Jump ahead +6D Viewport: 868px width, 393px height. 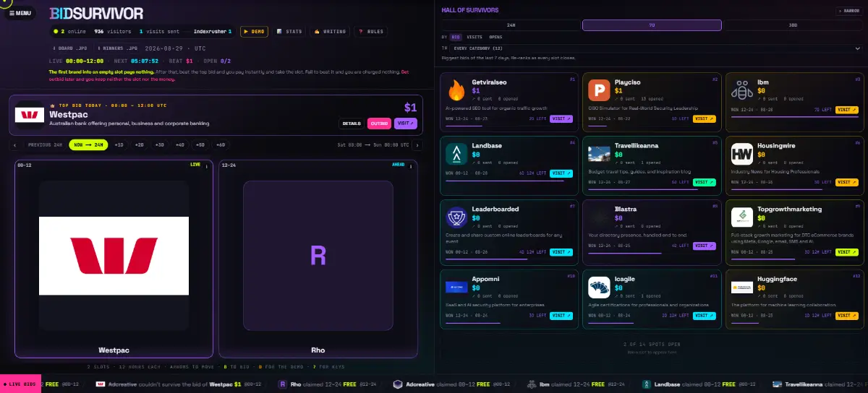click(x=221, y=144)
